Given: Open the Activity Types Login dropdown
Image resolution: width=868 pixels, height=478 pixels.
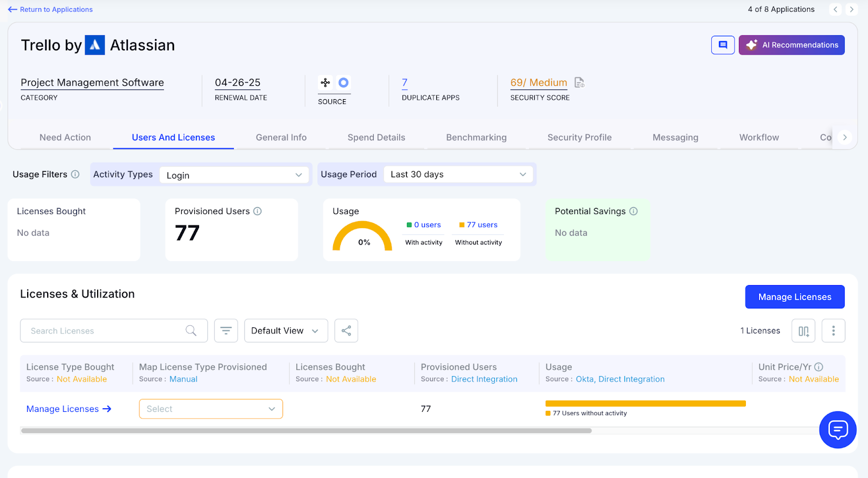Looking at the screenshot, I should 234,175.
